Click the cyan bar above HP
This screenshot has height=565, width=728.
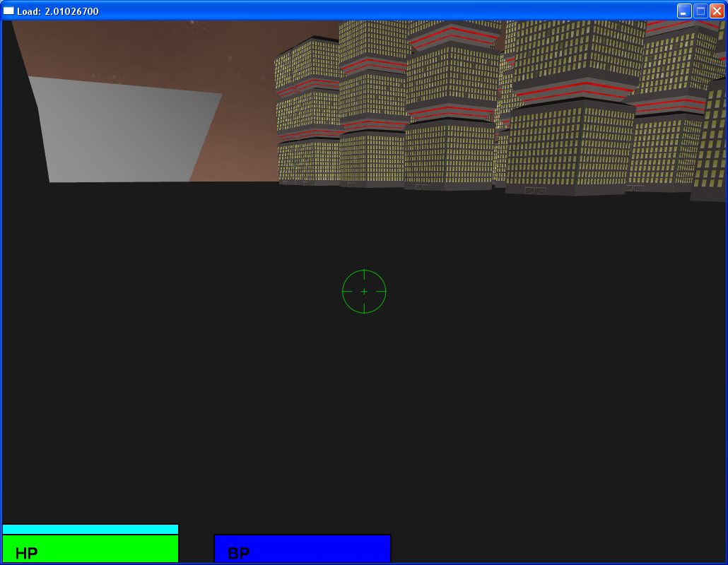90,529
